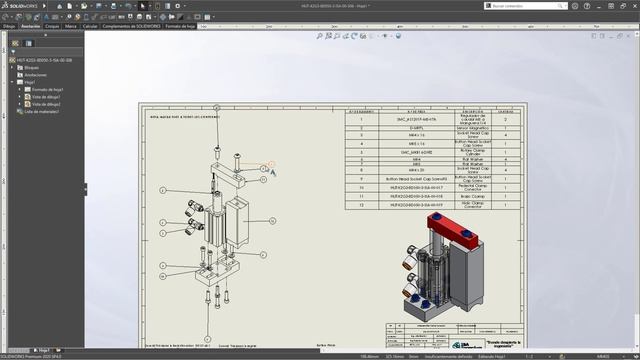Image resolution: width=640 pixels, height=360 pixels.
Task: Open the Formato de hoja tab
Action: pos(180,26)
